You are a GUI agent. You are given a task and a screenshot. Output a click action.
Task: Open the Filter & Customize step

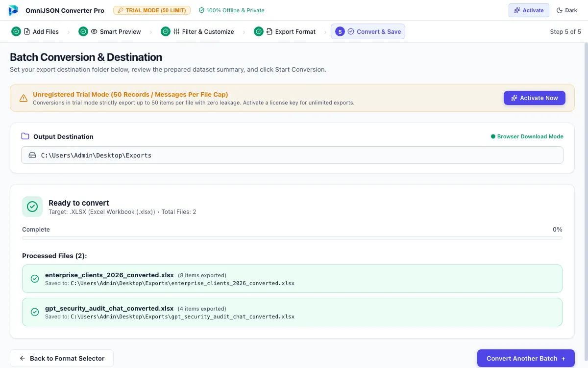[197, 31]
